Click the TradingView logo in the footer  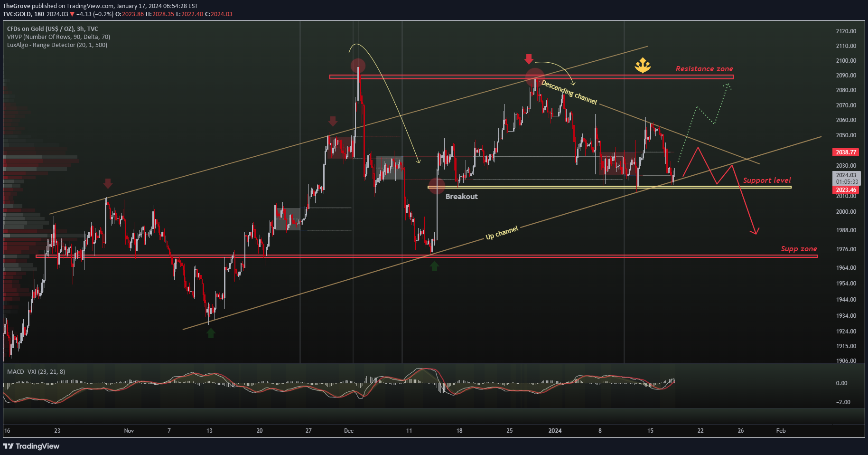coord(31,446)
